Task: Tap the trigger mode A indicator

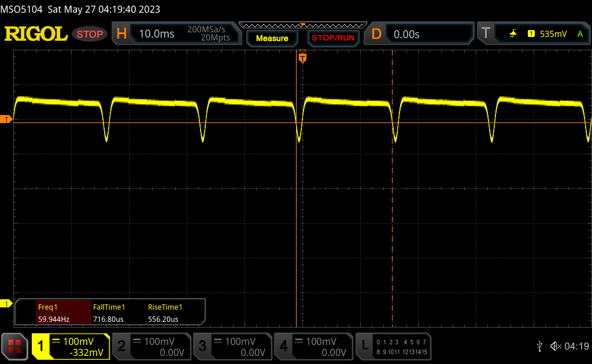Action: tap(580, 34)
